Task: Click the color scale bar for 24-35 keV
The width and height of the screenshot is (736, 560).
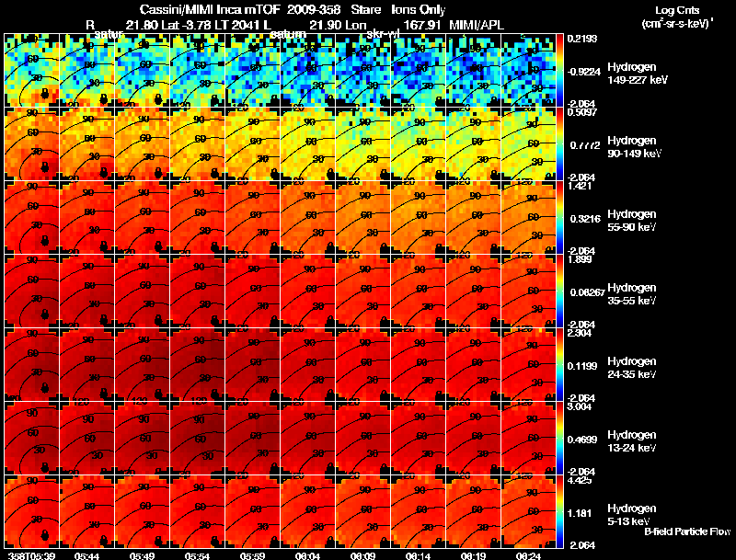Action: pos(559,365)
